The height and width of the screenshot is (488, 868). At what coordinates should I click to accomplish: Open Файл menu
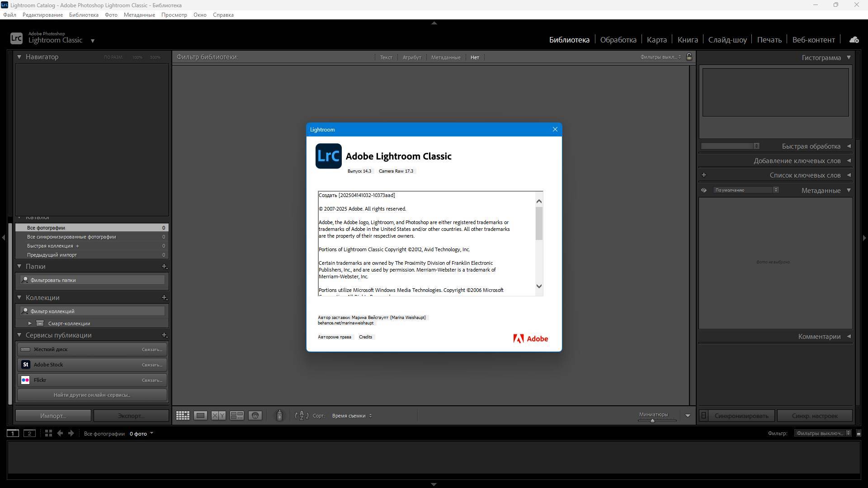coord(9,15)
